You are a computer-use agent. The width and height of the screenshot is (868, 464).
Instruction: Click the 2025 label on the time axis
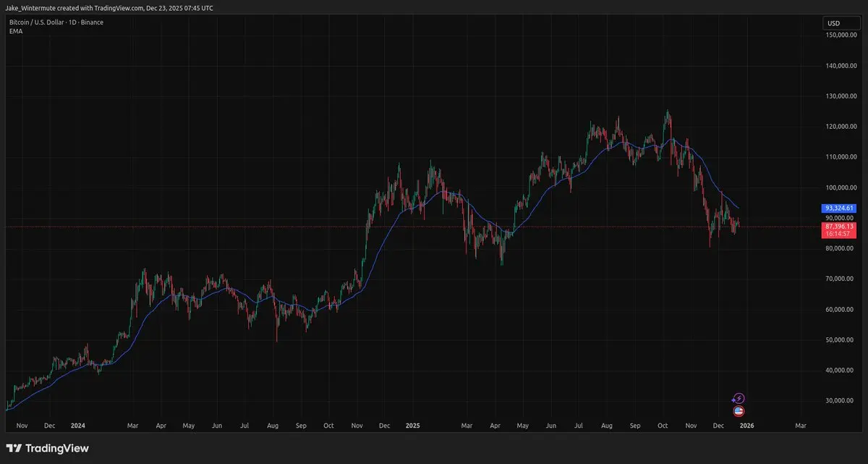click(x=413, y=426)
